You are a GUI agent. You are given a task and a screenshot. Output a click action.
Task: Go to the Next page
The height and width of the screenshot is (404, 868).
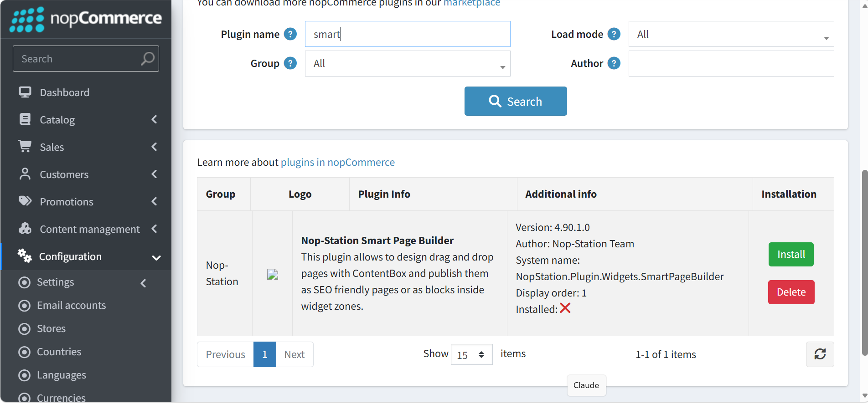294,354
